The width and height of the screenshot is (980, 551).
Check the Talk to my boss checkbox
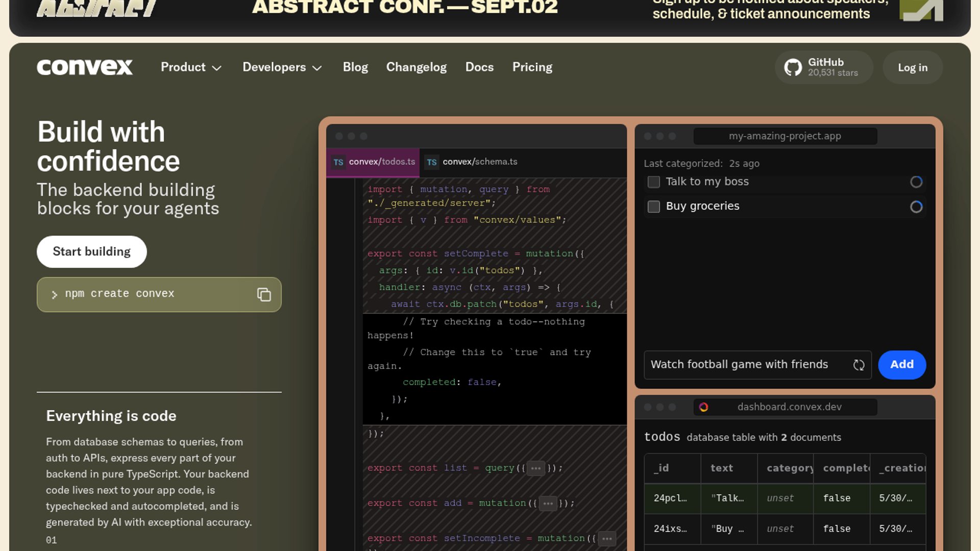(654, 182)
